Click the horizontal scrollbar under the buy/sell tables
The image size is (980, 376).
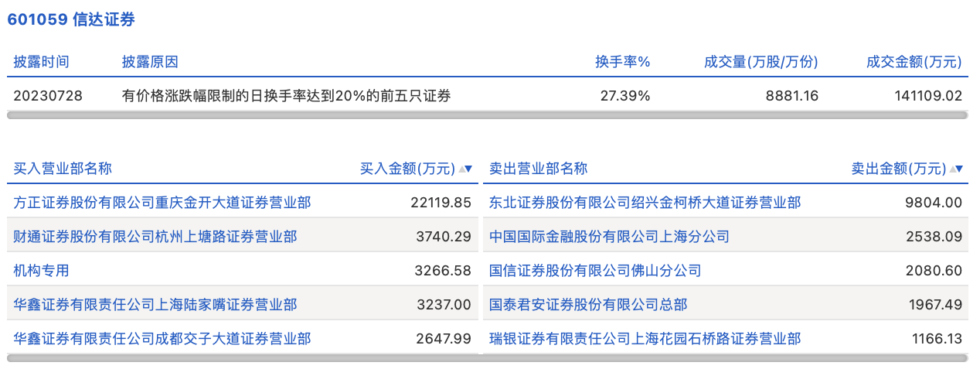(x=487, y=358)
